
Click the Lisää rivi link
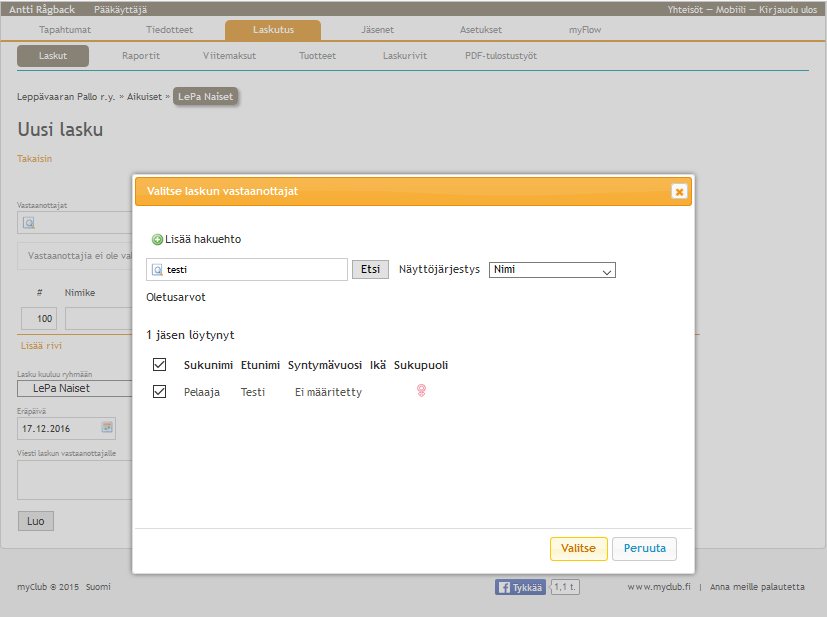41,346
